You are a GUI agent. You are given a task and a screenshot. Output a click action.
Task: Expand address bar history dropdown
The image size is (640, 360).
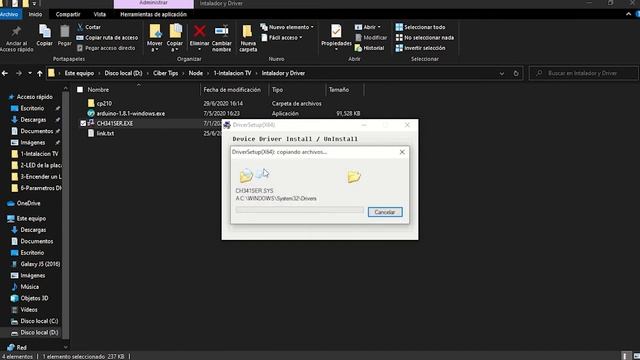tap(502, 73)
